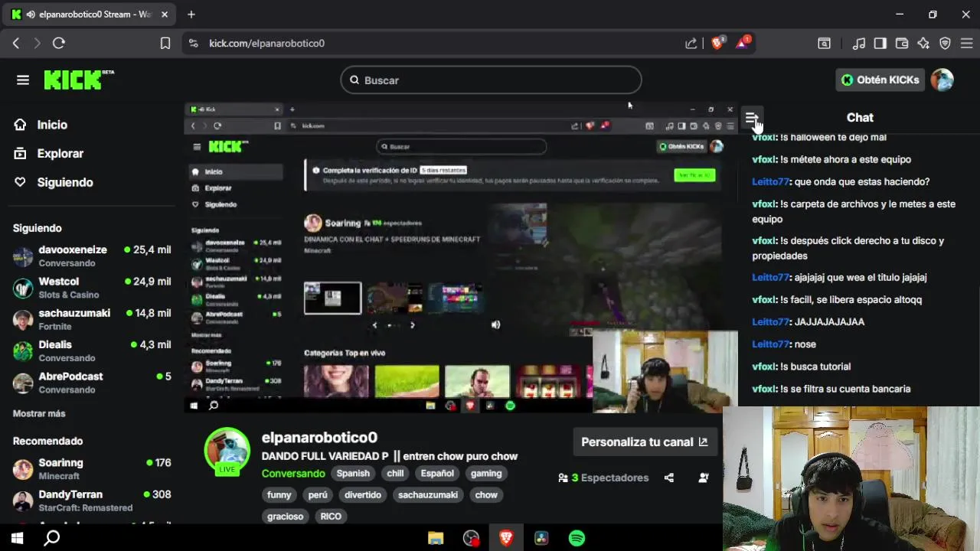Reload the current Kick page

[59, 44]
